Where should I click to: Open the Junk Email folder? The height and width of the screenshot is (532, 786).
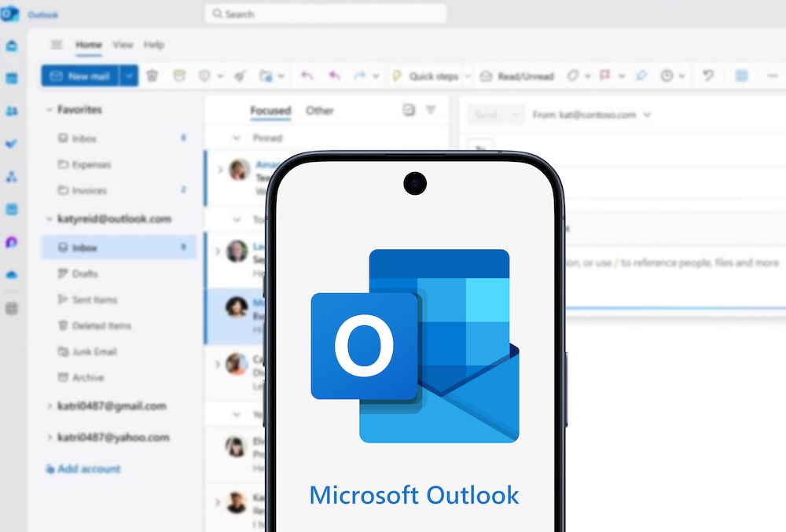tap(119, 352)
